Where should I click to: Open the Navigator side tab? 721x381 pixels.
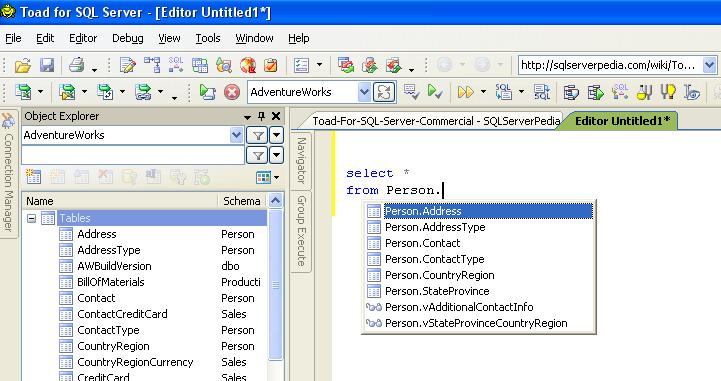[x=301, y=161]
